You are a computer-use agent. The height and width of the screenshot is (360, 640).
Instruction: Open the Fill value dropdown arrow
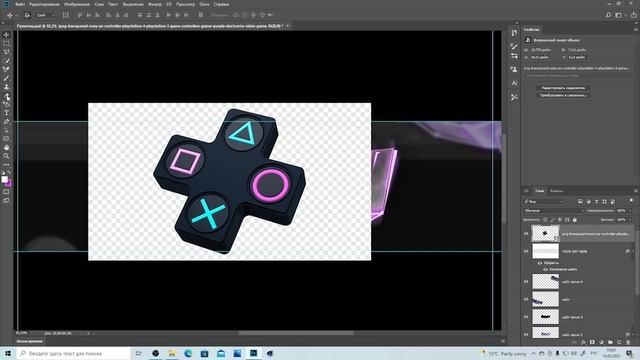click(631, 220)
